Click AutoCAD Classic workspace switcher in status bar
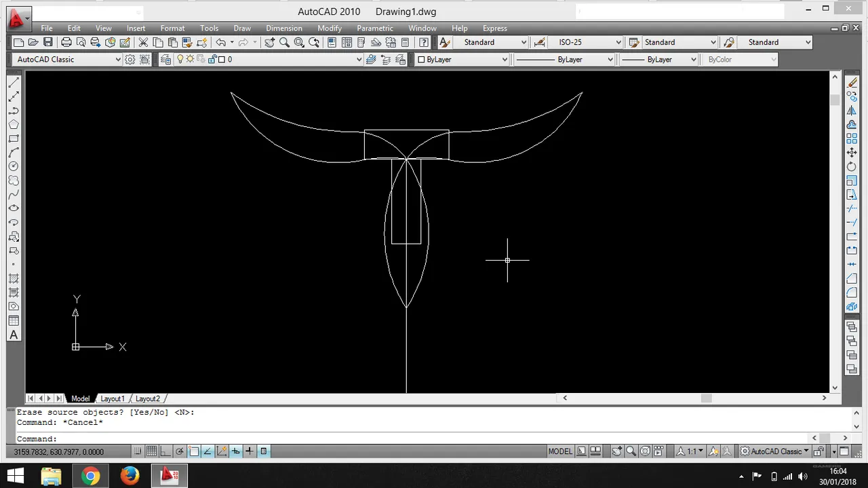This screenshot has height=488, width=868. tap(773, 451)
